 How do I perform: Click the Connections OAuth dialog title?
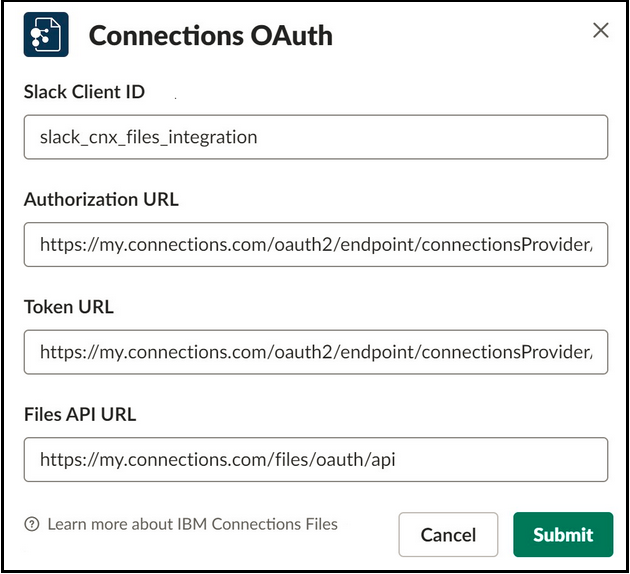point(211,35)
